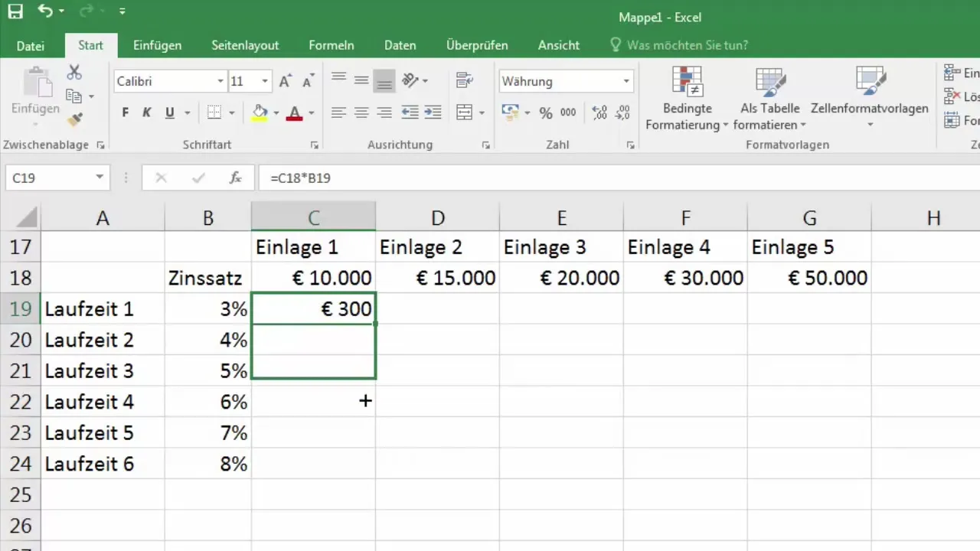This screenshot has width=980, height=551.
Task: Switch to the Formeln tab
Action: (332, 45)
